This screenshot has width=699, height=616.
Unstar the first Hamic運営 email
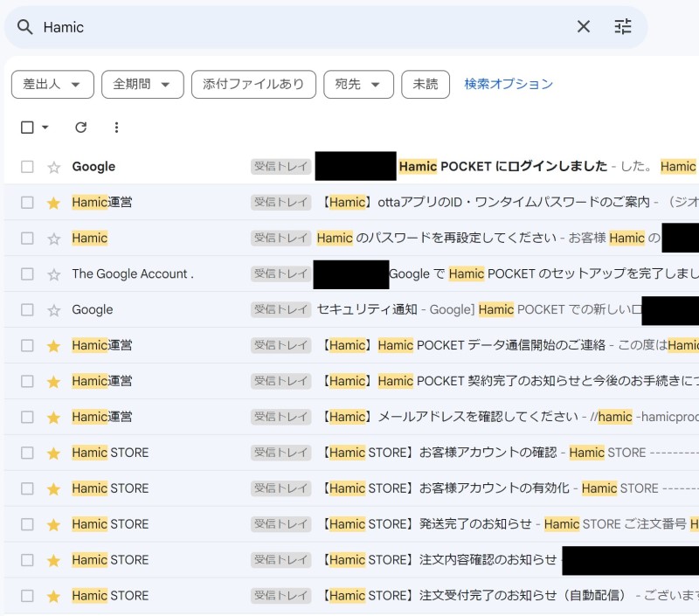[x=53, y=202]
